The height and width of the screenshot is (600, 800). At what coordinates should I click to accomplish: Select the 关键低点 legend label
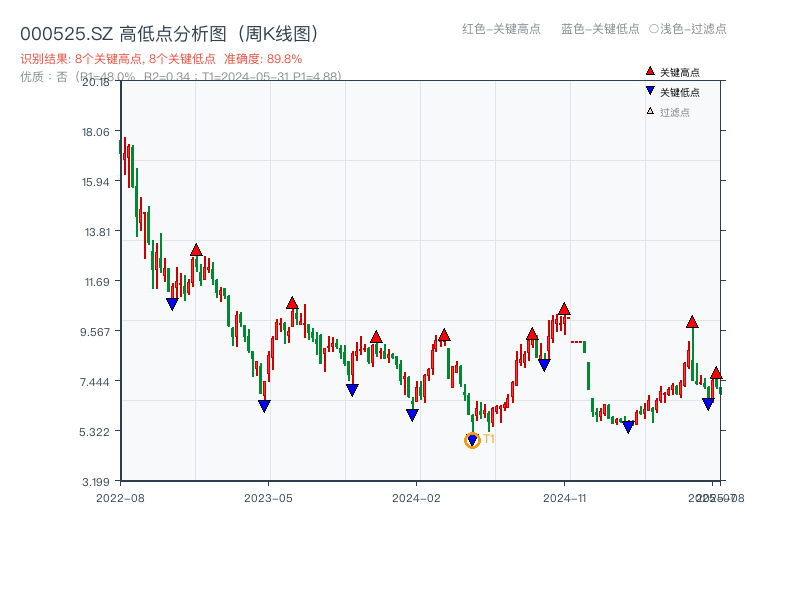coord(680,92)
